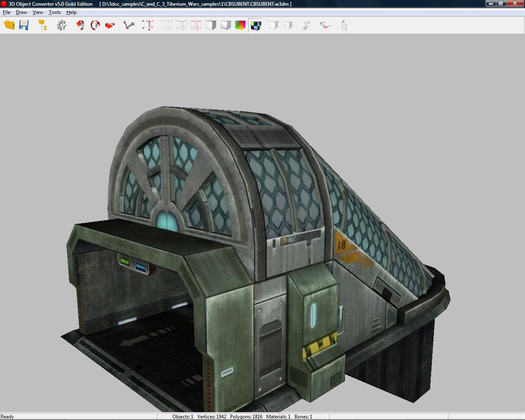Click the red-blue 3D glasses icon
525x420 pixels.
[x=325, y=25]
